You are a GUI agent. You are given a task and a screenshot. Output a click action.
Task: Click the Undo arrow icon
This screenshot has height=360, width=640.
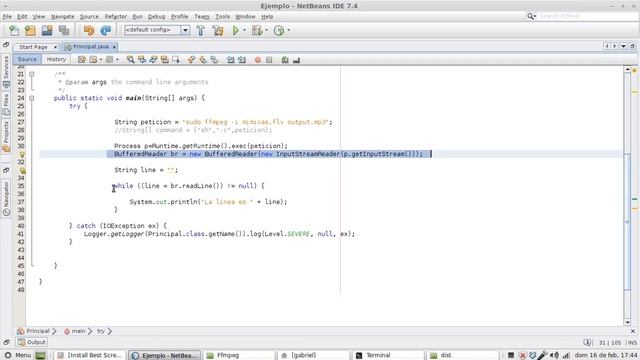[89, 30]
